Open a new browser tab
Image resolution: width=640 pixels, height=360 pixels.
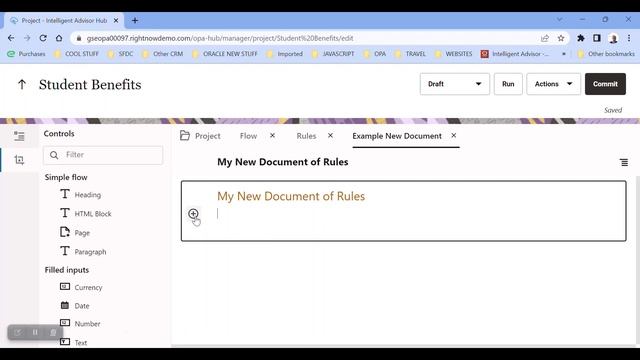[135, 20]
